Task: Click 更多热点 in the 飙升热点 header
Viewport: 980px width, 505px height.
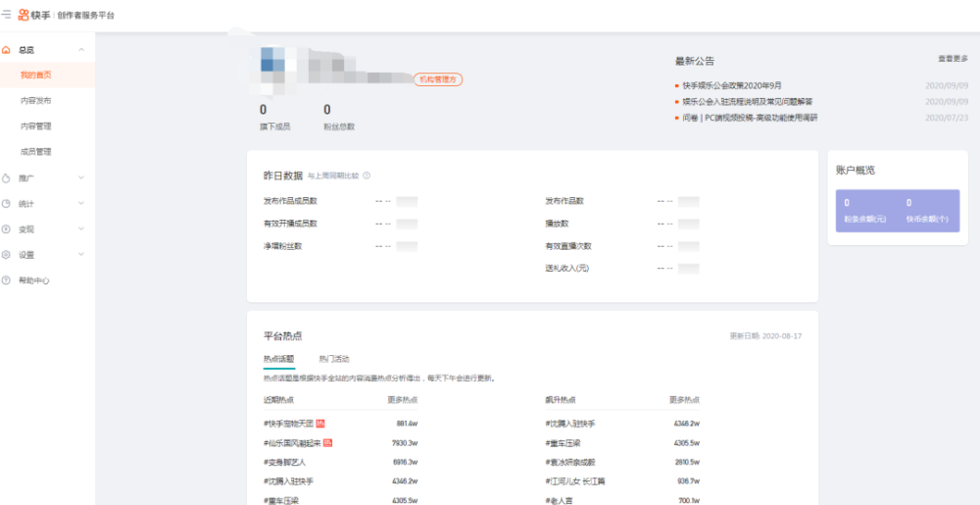Action: click(684, 400)
